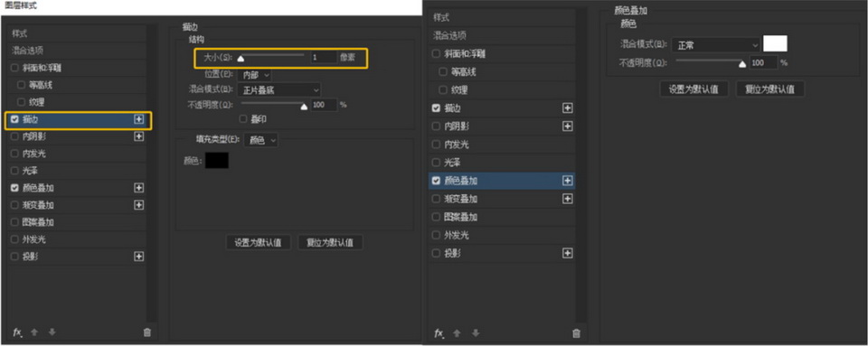Viewport: 868px width, 346px height.
Task: Click 设置为默认值 button in Stroke dialog
Action: point(259,243)
